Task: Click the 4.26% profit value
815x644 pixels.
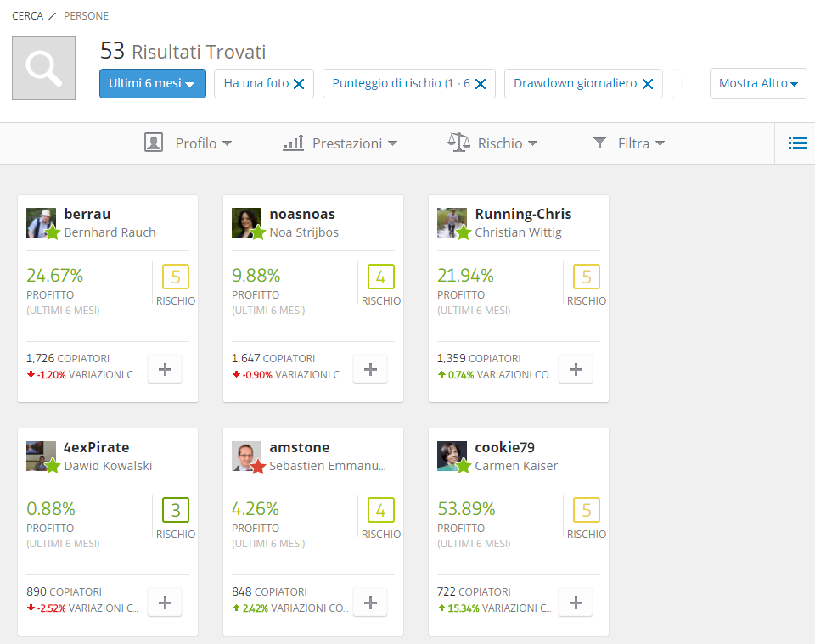Action: (x=256, y=508)
